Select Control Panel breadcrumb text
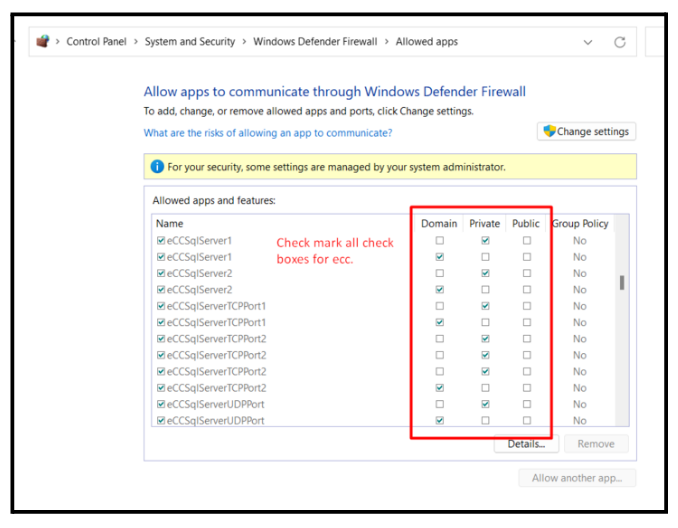This screenshot has width=678, height=528. coord(96,42)
